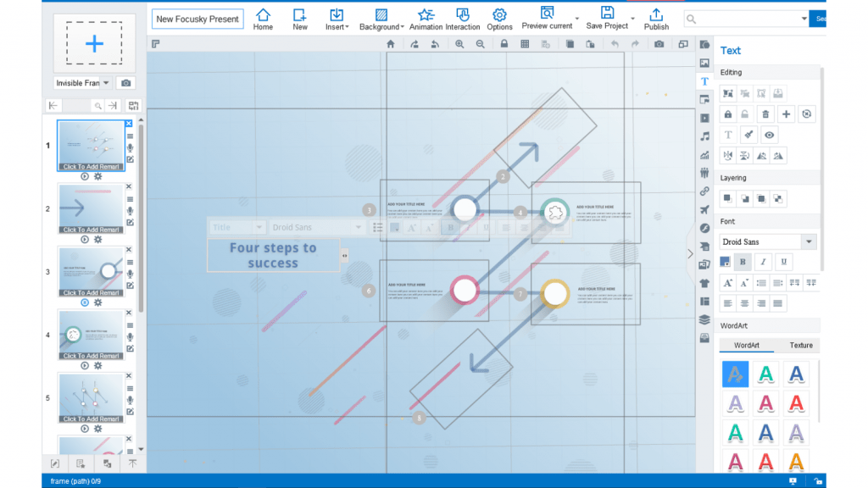Screen dimensions: 868x488
Task: Toggle bold formatting in the Font section
Action: pos(743,262)
